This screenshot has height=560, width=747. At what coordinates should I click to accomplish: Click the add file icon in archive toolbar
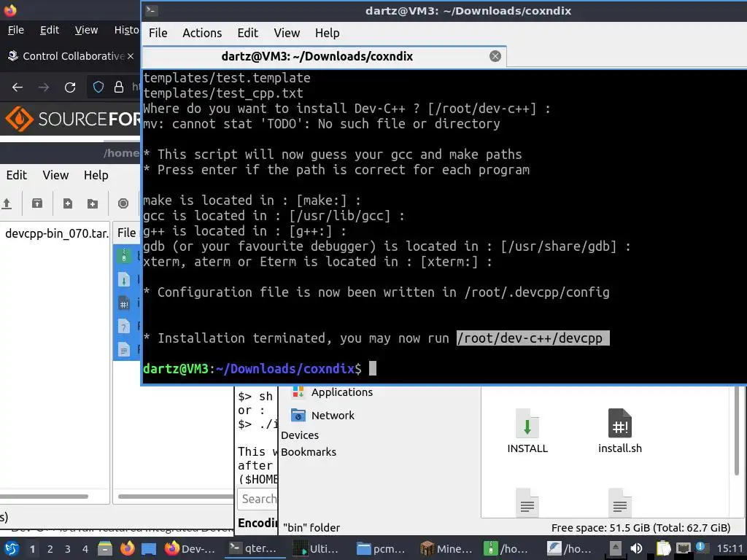68,204
